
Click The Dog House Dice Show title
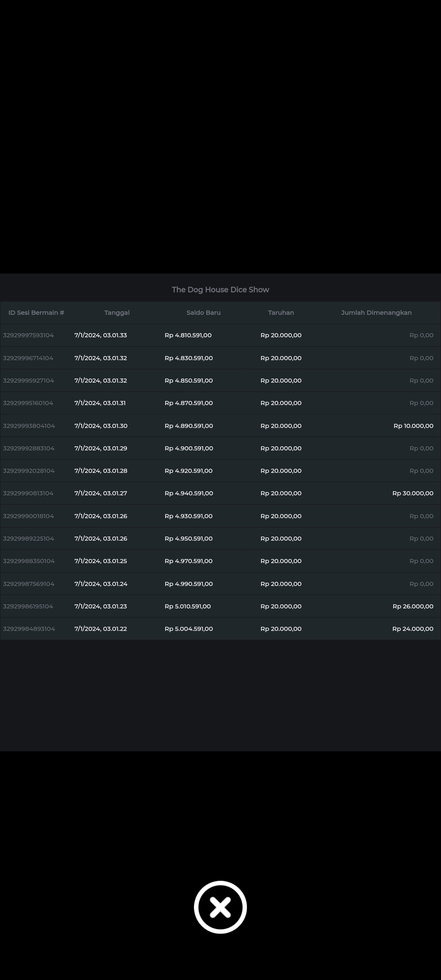pyautogui.click(x=220, y=290)
